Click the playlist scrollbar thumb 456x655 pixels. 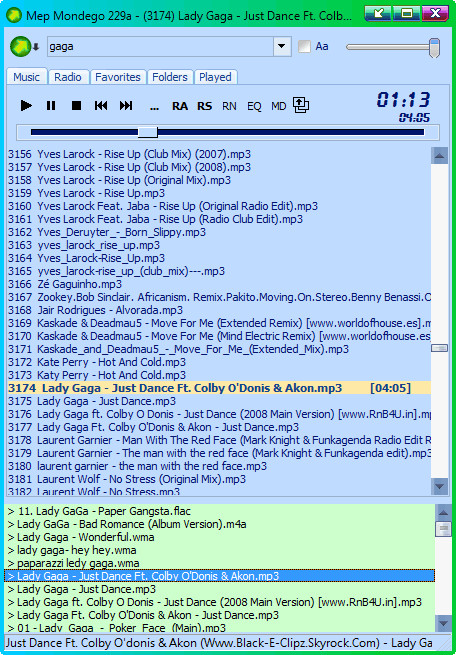coord(439,348)
